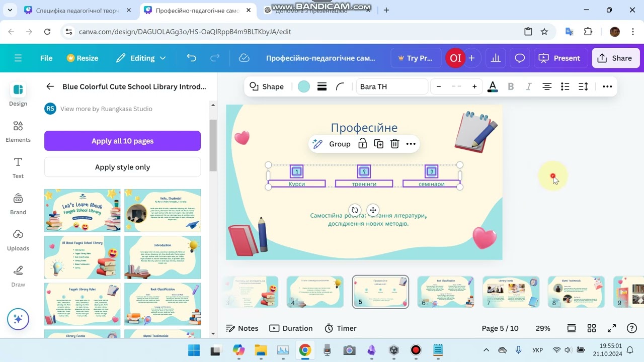644x362 pixels.
Task: Duplicate the selected group
Action: pyautogui.click(x=379, y=144)
